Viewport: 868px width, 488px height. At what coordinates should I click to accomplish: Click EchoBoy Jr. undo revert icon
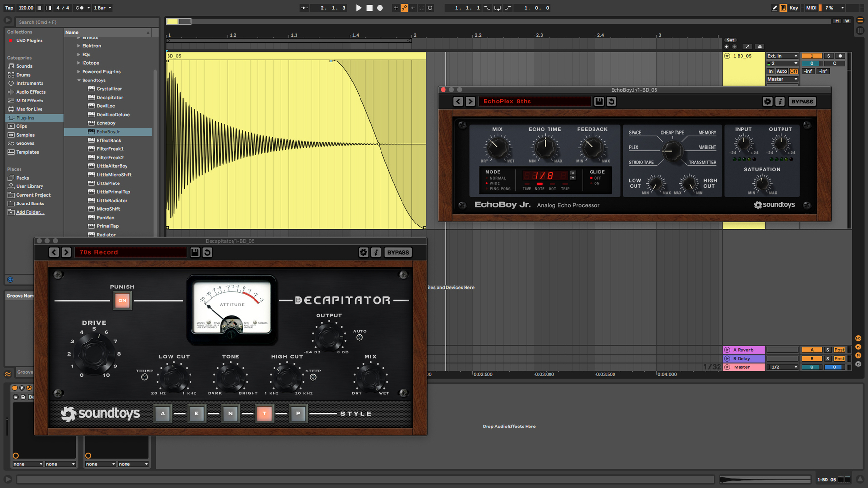pos(611,102)
